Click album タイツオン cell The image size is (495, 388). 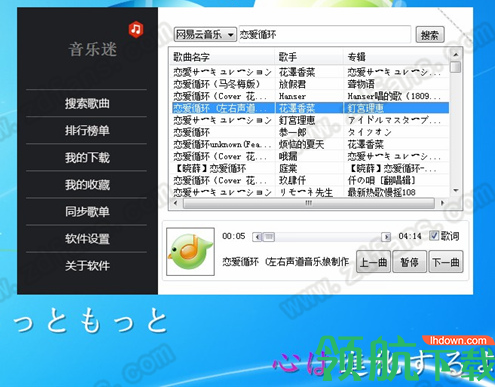[x=369, y=132]
